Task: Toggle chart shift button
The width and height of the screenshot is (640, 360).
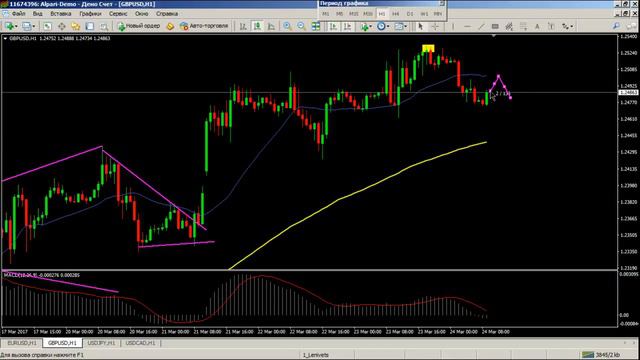Action: (347, 26)
